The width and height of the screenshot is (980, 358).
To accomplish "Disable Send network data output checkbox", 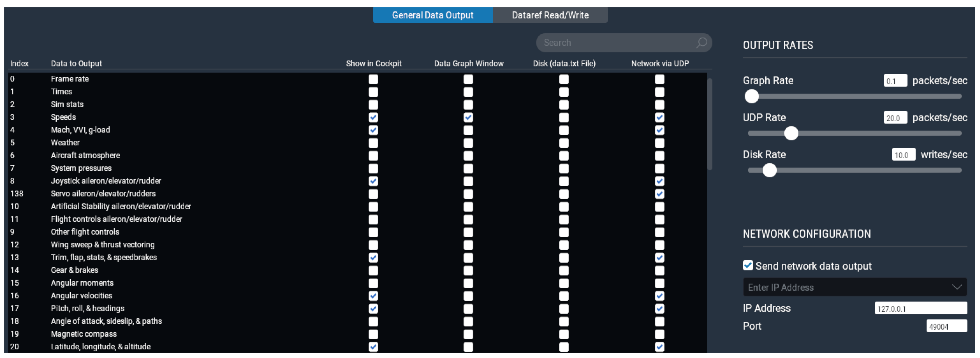I will click(x=748, y=265).
